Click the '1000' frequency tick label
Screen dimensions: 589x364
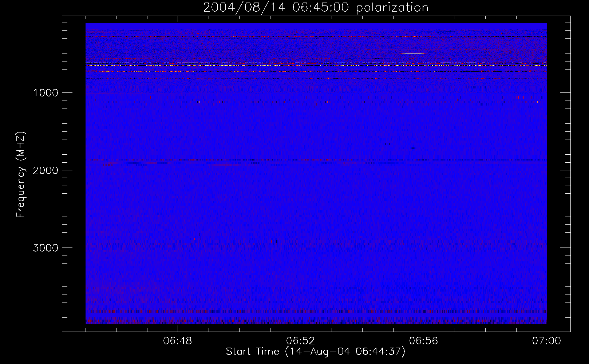[46, 93]
